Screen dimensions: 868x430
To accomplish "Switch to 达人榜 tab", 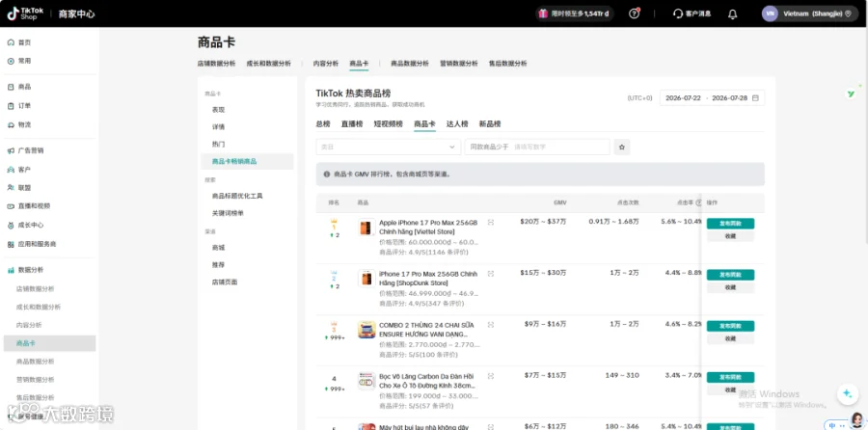I will coord(457,124).
